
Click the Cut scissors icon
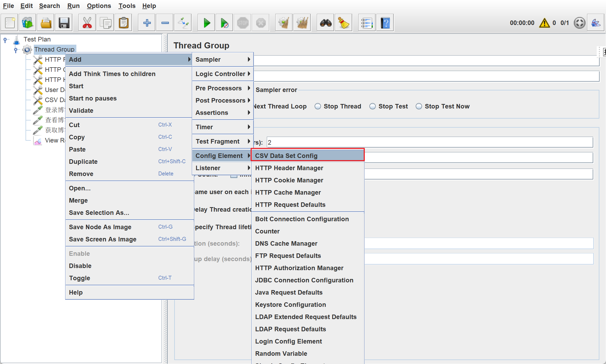click(87, 23)
